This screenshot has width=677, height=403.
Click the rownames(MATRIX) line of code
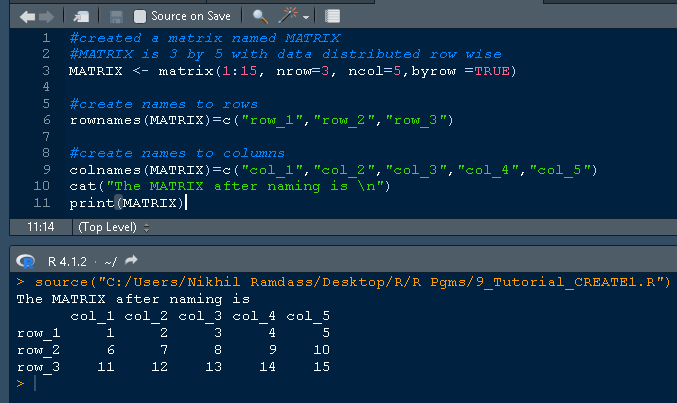[261, 120]
